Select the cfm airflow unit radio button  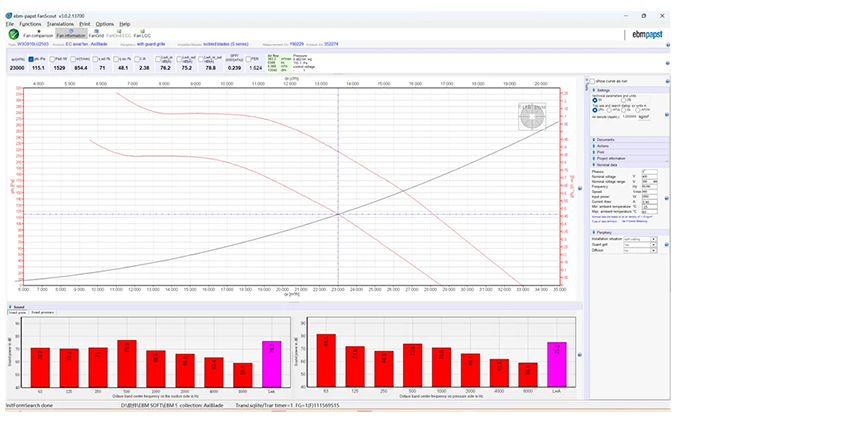click(x=595, y=110)
